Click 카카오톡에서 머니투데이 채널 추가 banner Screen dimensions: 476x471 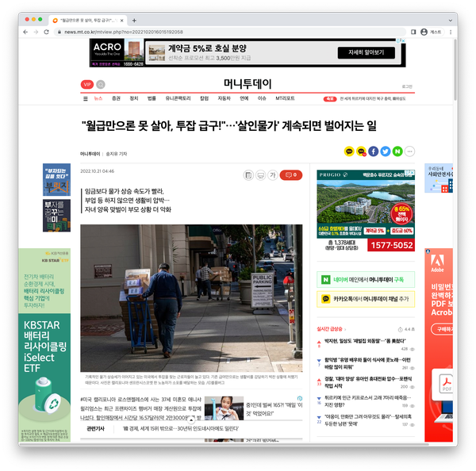pyautogui.click(x=366, y=299)
